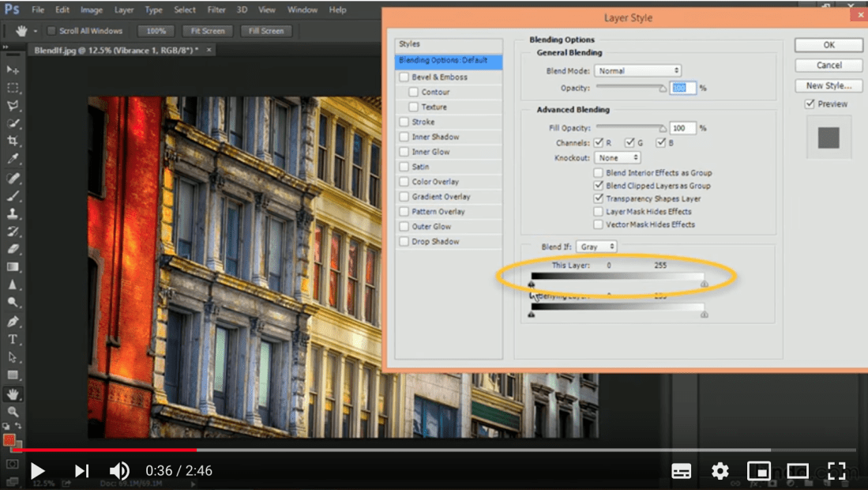Open YouTube video settings gear
868x490 pixels.
click(x=720, y=471)
